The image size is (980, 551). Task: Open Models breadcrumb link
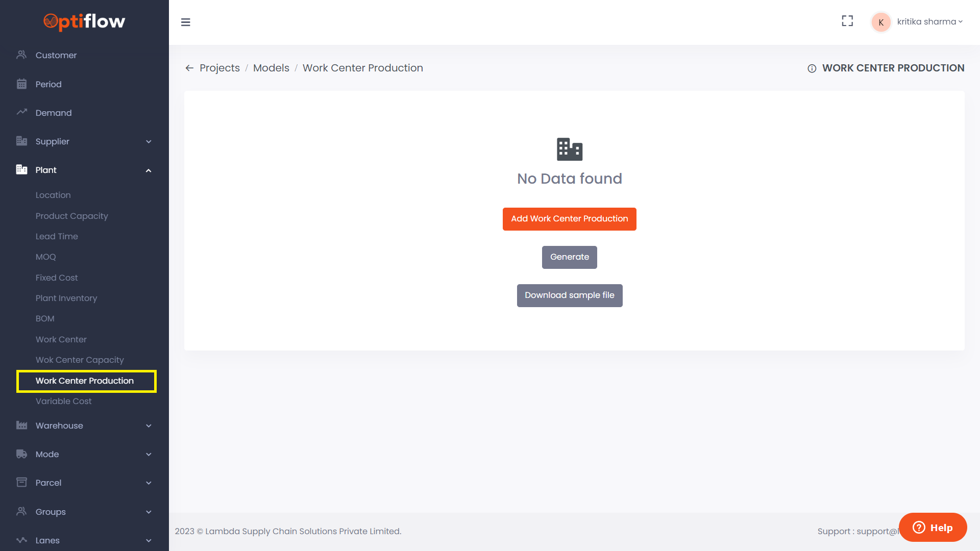[x=271, y=68]
